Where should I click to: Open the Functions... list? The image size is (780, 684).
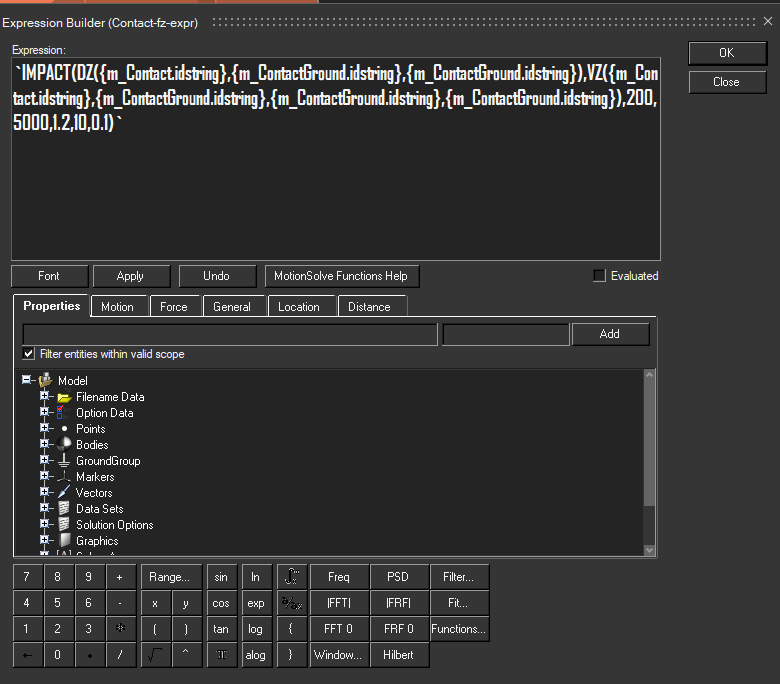[x=459, y=628]
